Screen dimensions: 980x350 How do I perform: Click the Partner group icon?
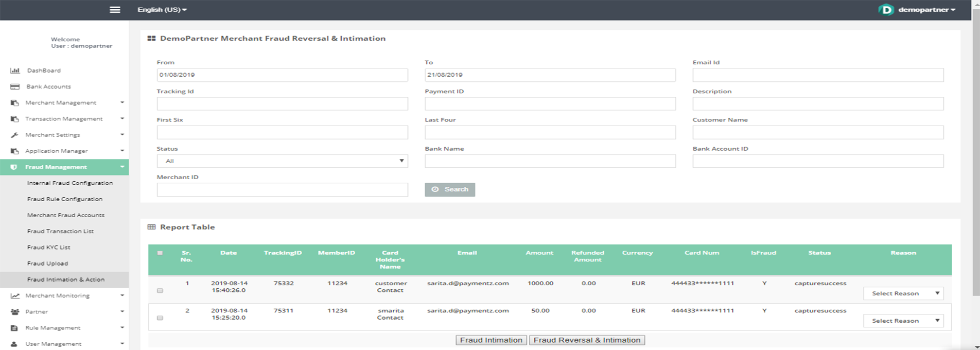(15, 312)
